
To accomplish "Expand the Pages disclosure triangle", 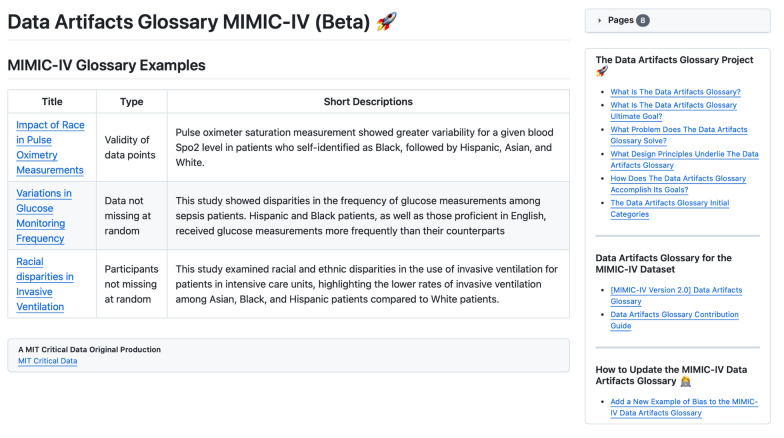I will point(599,20).
